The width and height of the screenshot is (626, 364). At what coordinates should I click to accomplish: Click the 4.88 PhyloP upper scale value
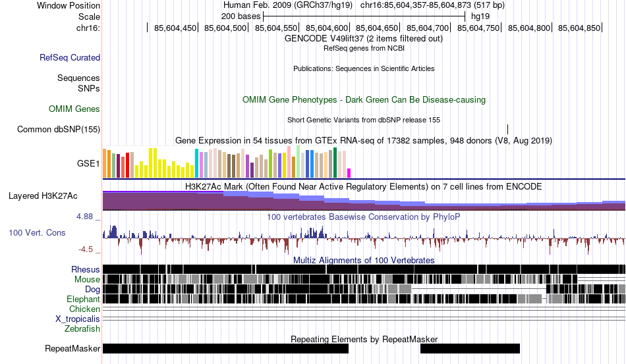(84, 217)
